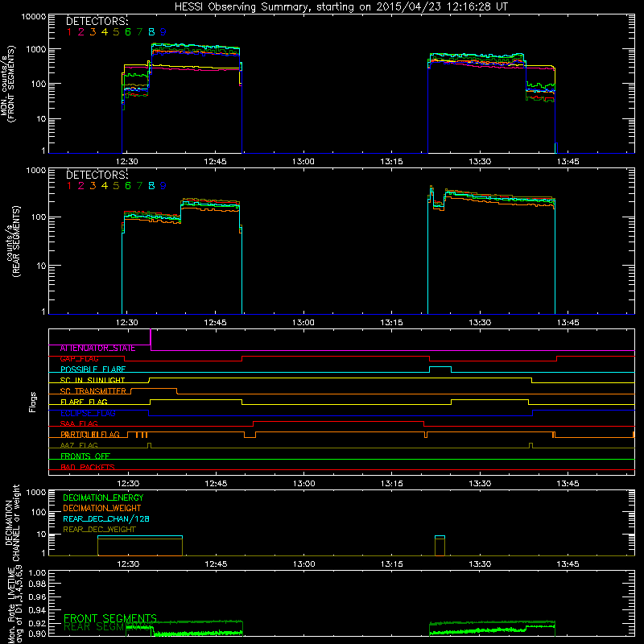
Task: Select detector 1 in front segments legend
Action: pyautogui.click(x=69, y=32)
